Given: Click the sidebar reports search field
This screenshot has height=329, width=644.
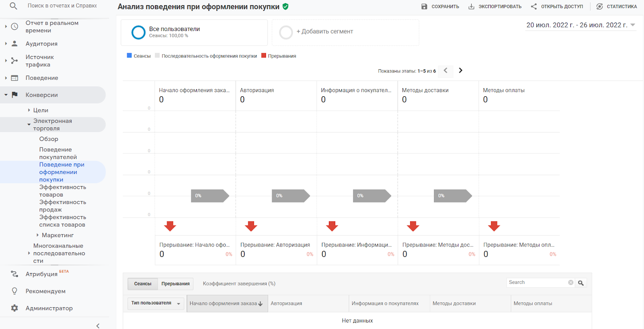Looking at the screenshot, I should click(x=62, y=6).
